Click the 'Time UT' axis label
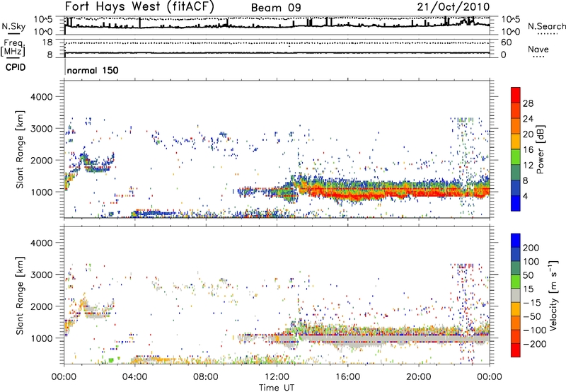The image size is (566, 392). pyautogui.click(x=277, y=387)
